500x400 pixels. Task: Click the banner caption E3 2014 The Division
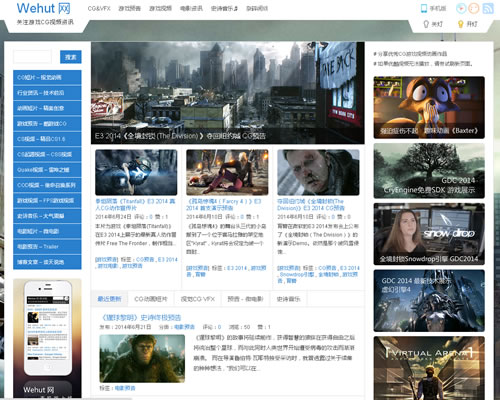click(x=180, y=136)
